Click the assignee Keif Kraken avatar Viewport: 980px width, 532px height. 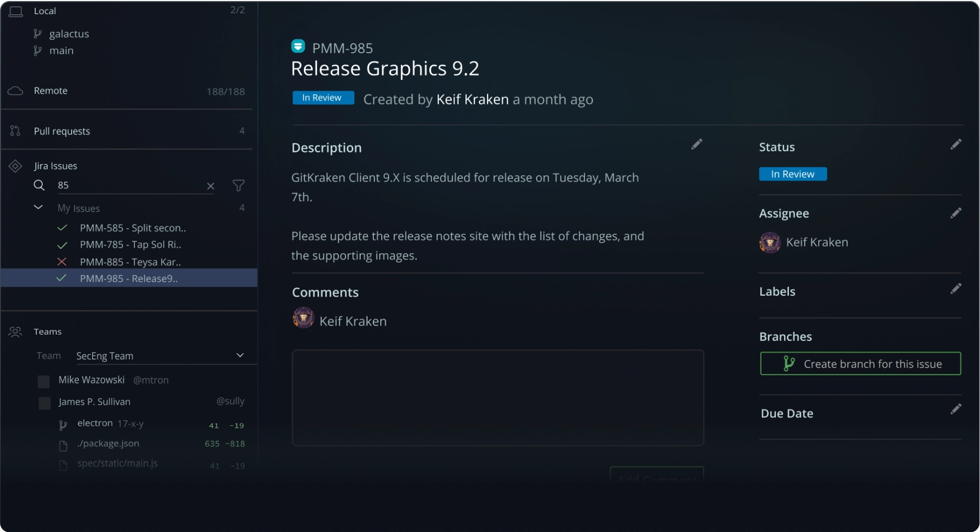[x=770, y=243]
